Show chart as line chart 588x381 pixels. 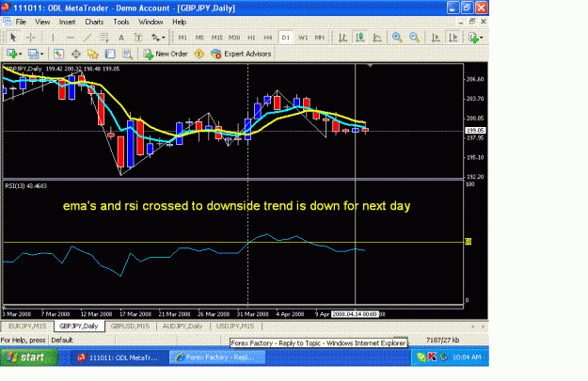point(377,37)
